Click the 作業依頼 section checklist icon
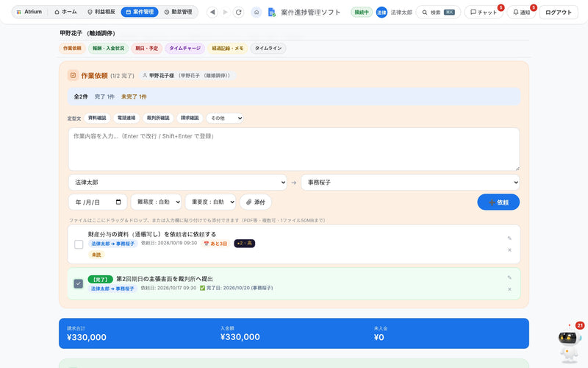Viewport: 588px width, 368px height. [73, 76]
